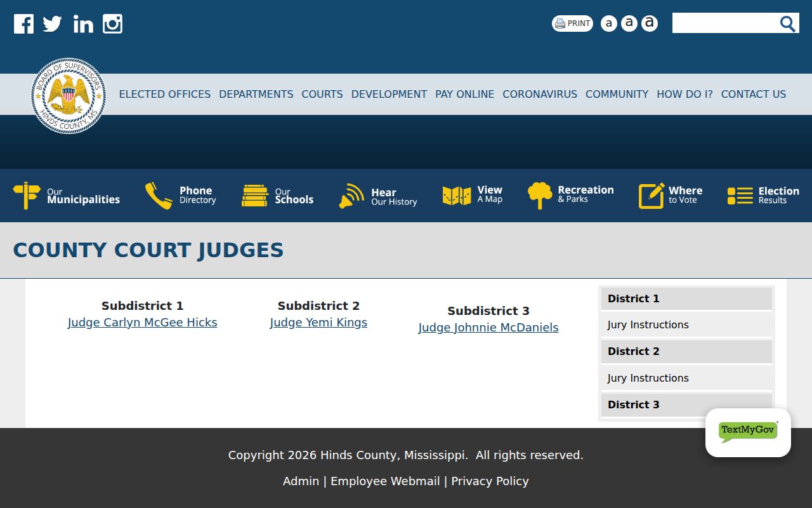Viewport: 812px width, 508px height.
Task: Click the Hinds County seal logo
Action: pyautogui.click(x=69, y=96)
